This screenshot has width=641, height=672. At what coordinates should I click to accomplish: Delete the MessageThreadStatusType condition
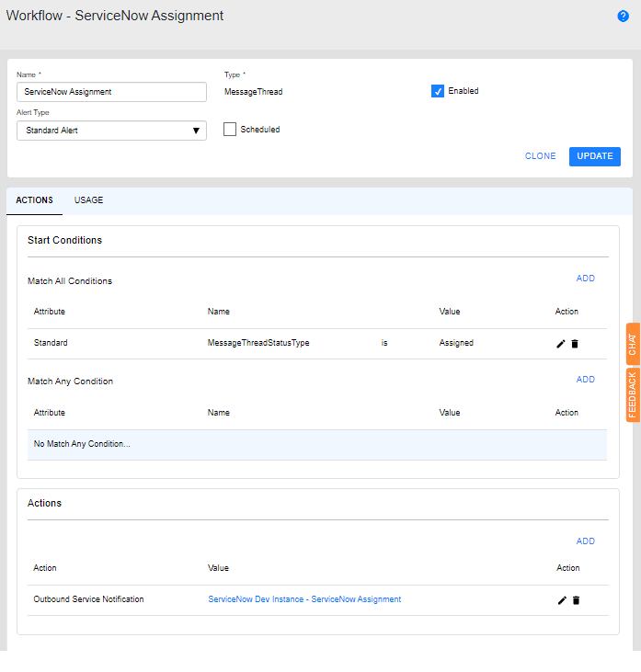(576, 344)
